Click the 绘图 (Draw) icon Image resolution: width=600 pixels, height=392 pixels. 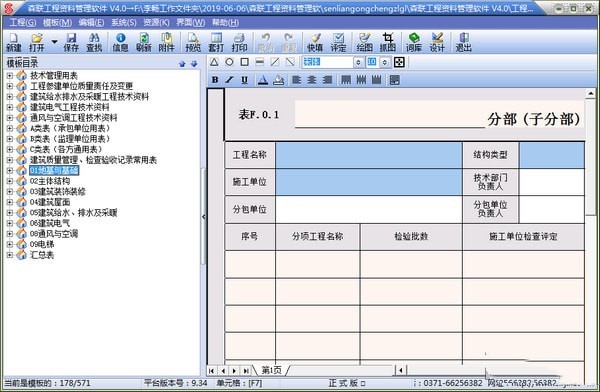(364, 42)
